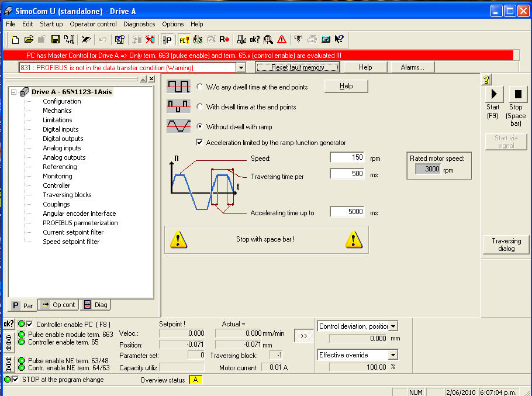Click the yellow PC! master control icon
The width and height of the screenshot is (532, 396).
pyautogui.click(x=184, y=40)
